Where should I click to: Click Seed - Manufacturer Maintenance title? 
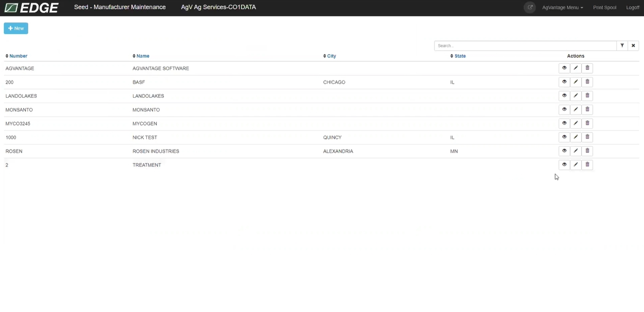[120, 7]
